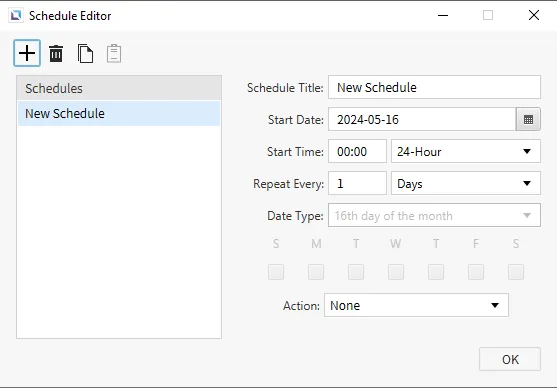The width and height of the screenshot is (557, 388).
Task: Check the Wednesday checkbox
Action: click(396, 272)
